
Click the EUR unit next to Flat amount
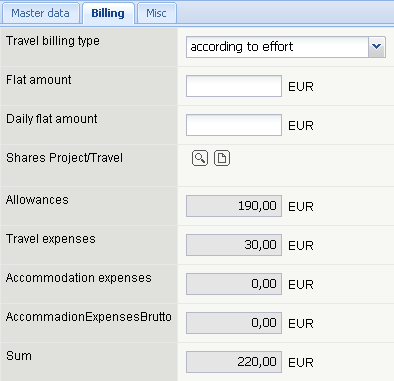pos(301,87)
